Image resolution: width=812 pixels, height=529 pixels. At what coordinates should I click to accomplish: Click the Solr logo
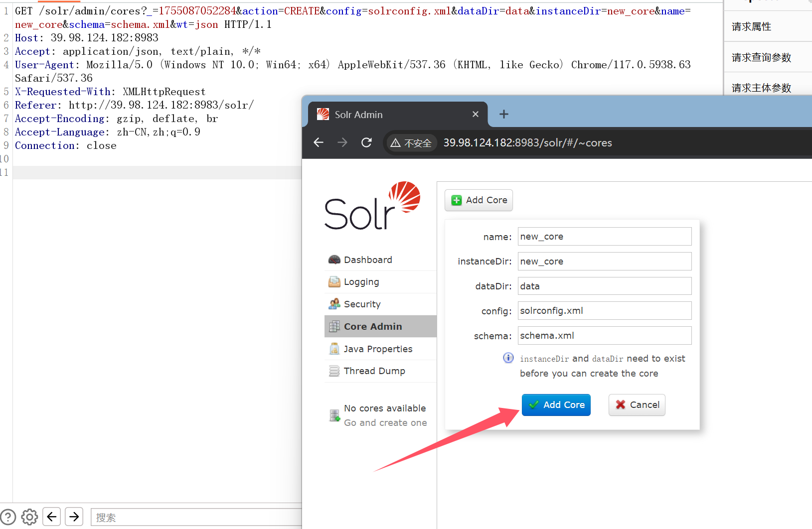click(372, 205)
